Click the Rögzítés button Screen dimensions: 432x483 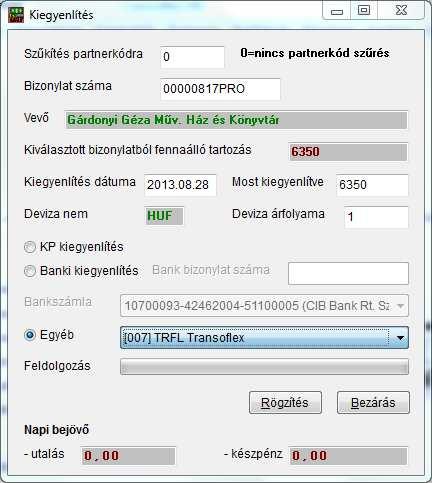tap(285, 403)
